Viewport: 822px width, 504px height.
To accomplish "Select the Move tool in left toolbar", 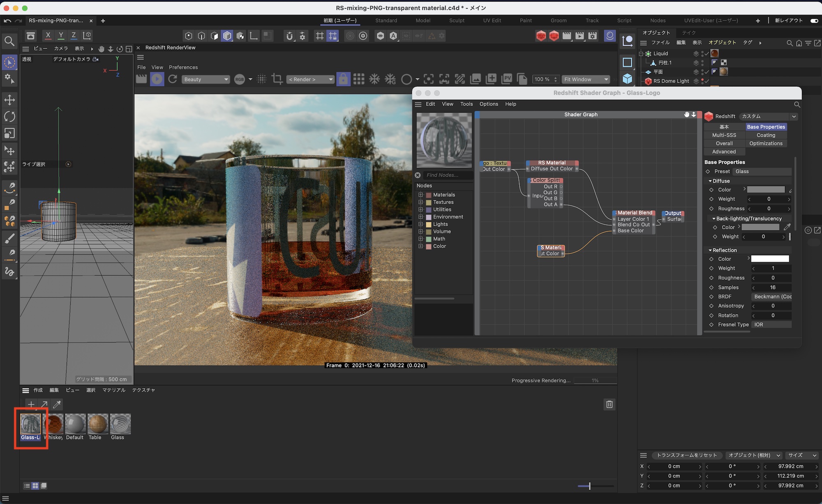I will point(9,100).
